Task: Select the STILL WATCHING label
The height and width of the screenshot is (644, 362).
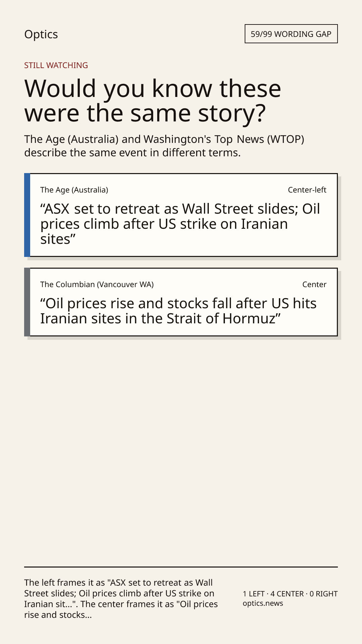Action: [x=56, y=65]
